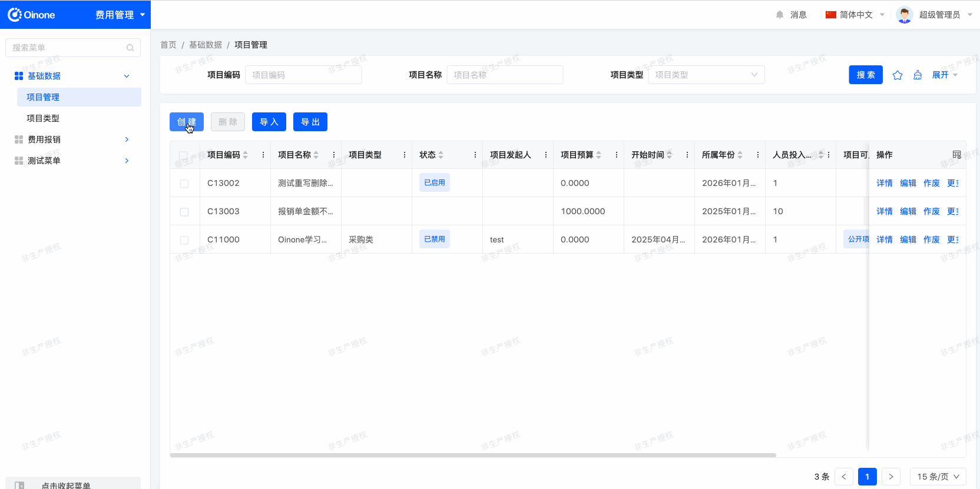980x489 pixels.
Task: Click the 导入 button
Action: pyautogui.click(x=269, y=122)
